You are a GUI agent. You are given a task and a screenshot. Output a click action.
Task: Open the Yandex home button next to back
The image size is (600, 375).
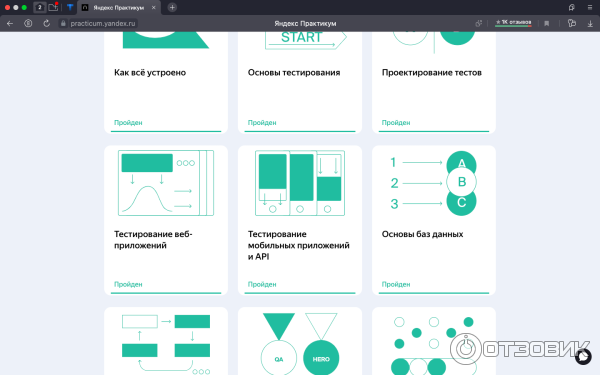pyautogui.click(x=28, y=23)
